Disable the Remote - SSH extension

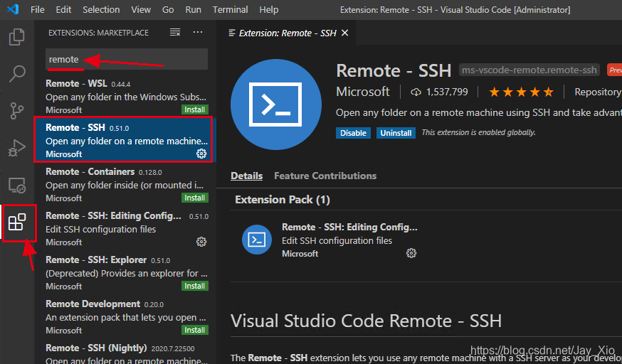click(x=353, y=133)
